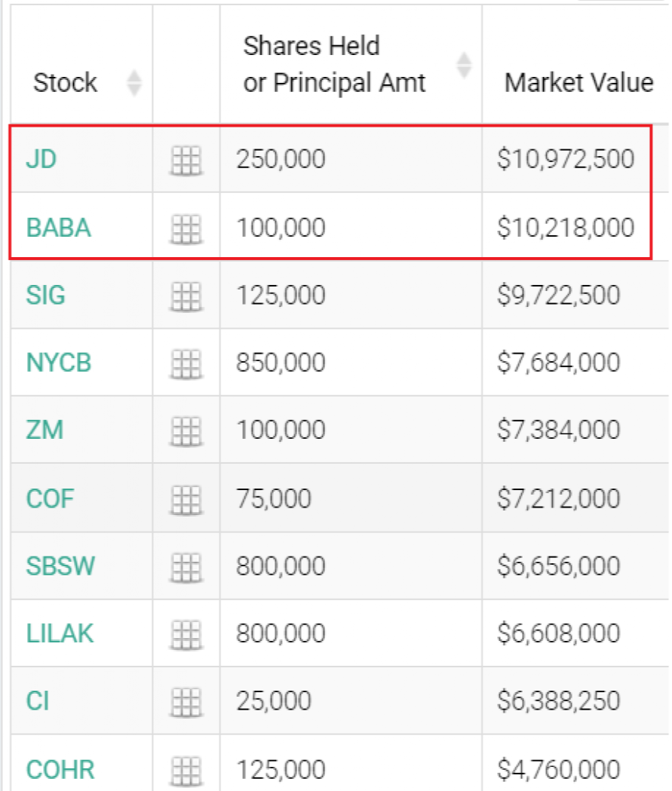The image size is (672, 791).
Task: Open the grid icon in BABA row
Action: [x=186, y=229]
